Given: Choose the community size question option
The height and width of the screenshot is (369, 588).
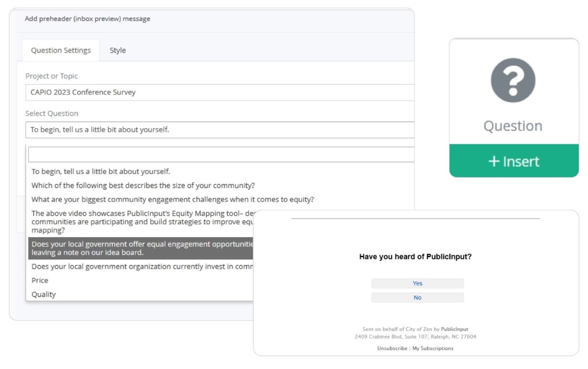Looking at the screenshot, I should [143, 186].
